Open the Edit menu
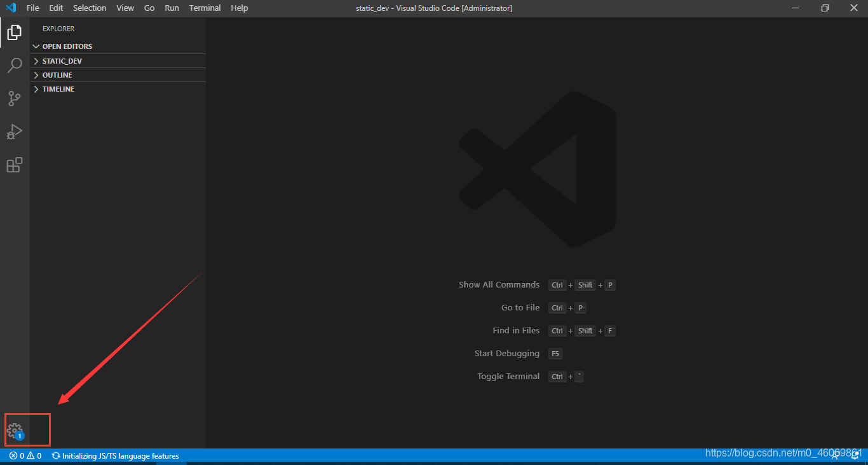The height and width of the screenshot is (465, 868). 56,8
